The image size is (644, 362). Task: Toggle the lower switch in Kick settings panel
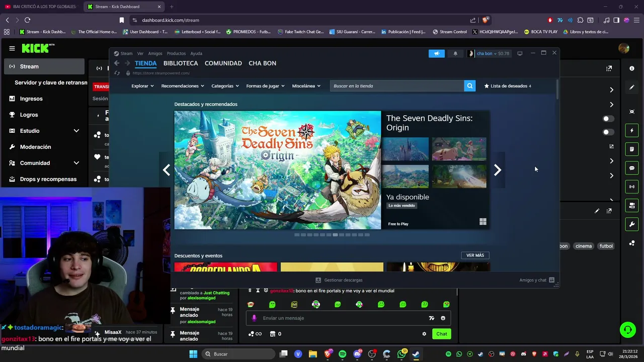[608, 132]
